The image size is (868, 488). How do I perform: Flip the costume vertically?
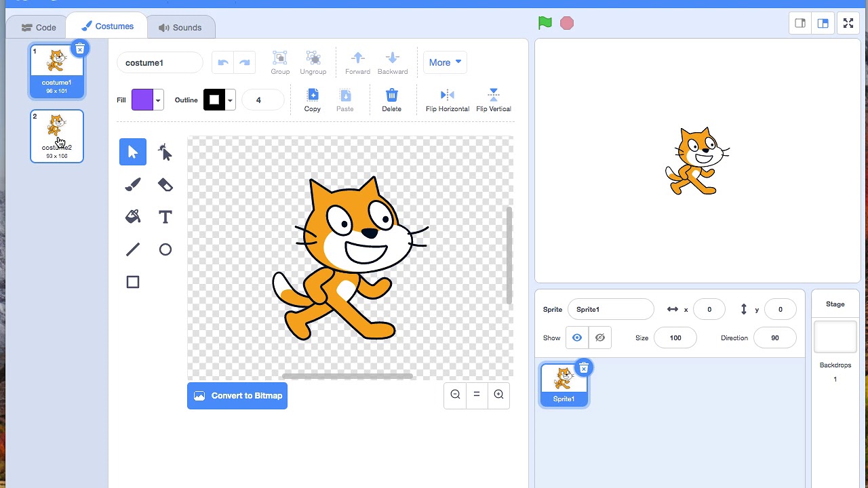click(494, 100)
